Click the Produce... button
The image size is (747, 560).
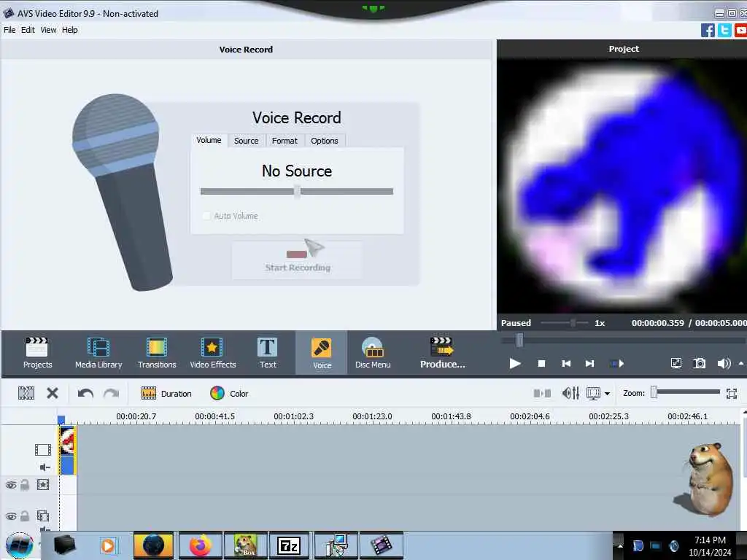point(442,352)
